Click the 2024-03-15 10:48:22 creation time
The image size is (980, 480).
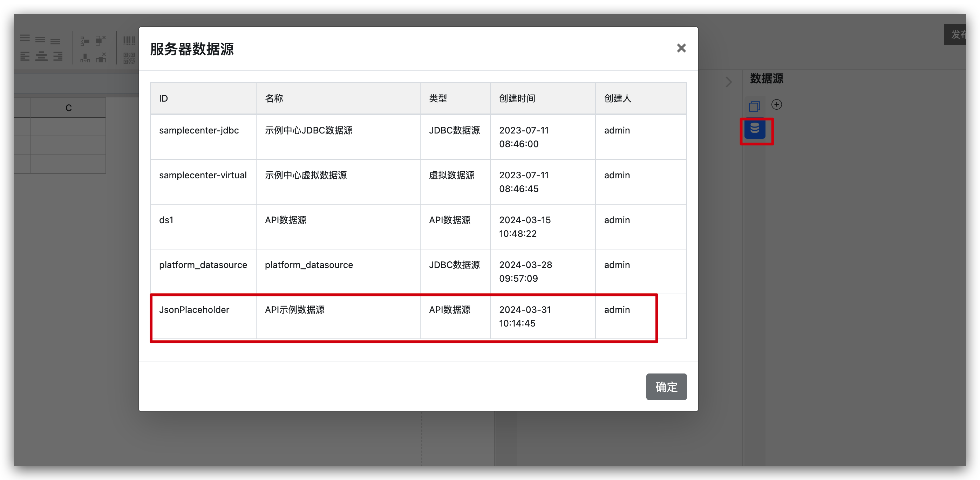(x=543, y=226)
